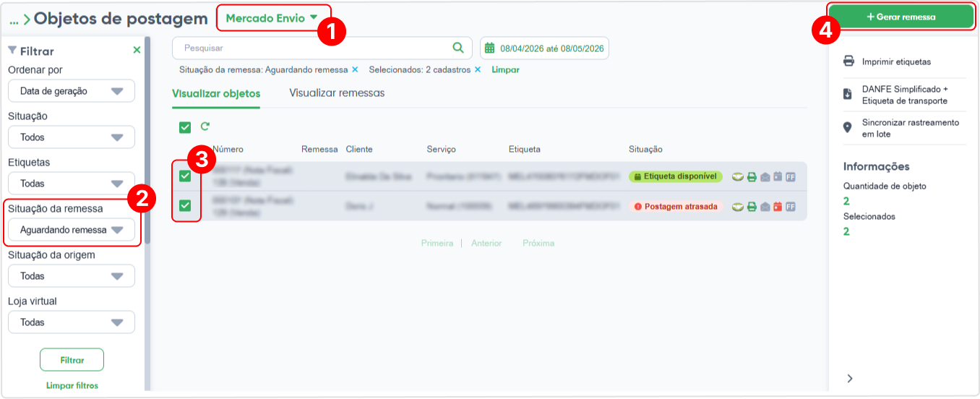Click the document icon beside DANFE Simplificado

point(848,94)
